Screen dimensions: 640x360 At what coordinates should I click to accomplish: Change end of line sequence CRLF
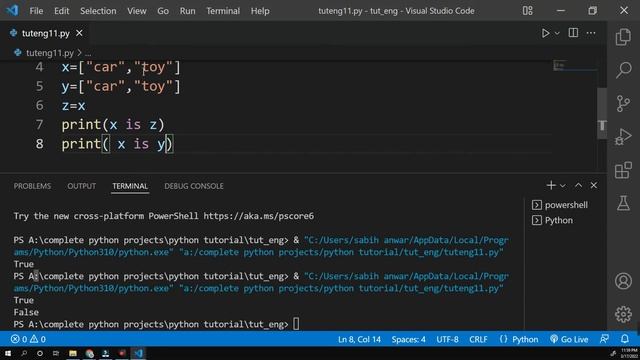coord(478,339)
